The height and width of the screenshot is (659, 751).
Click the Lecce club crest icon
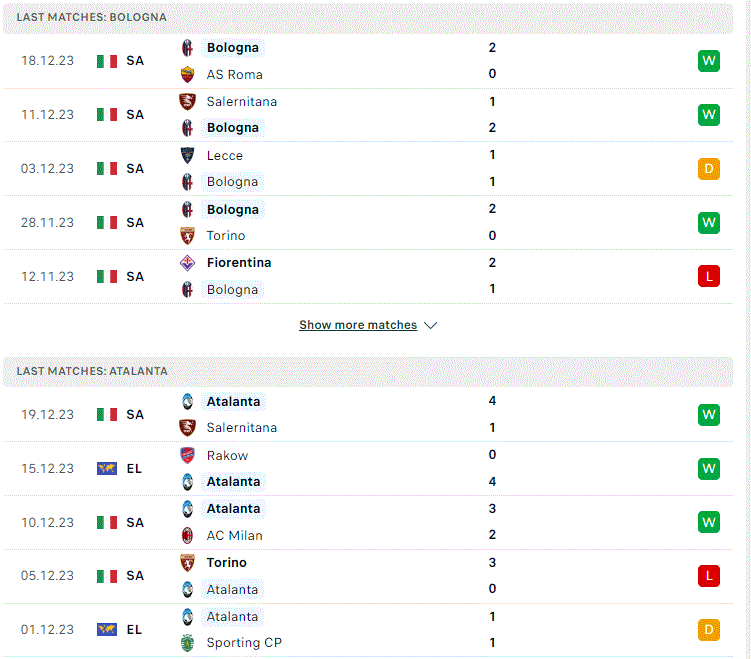coord(187,155)
